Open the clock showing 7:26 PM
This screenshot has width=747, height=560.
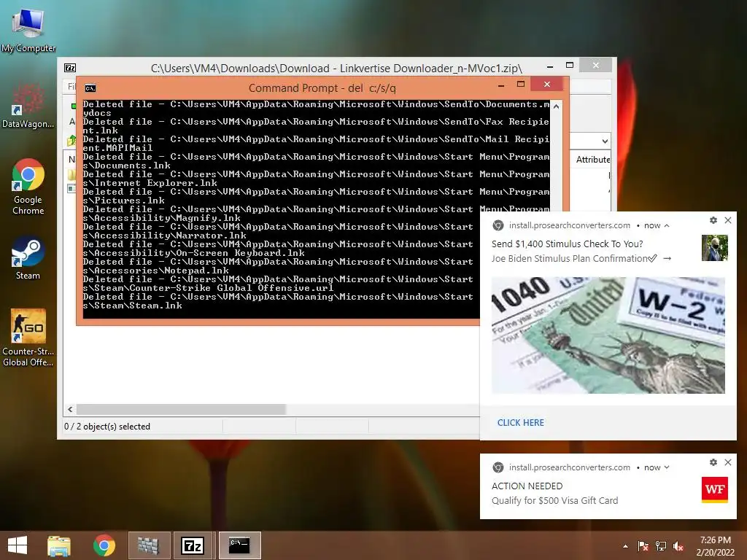coord(715,546)
